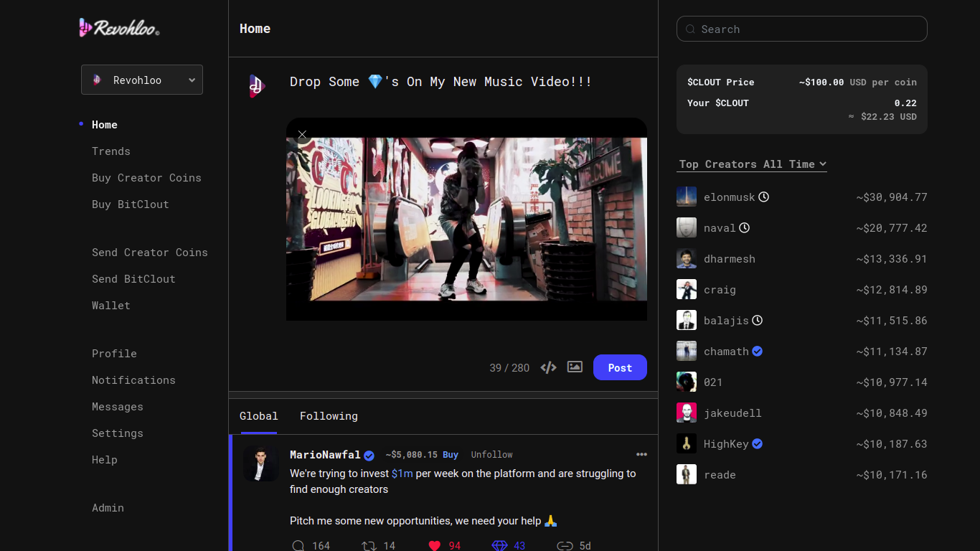Click in the Search field
Screen dimensions: 980x551
click(802, 29)
